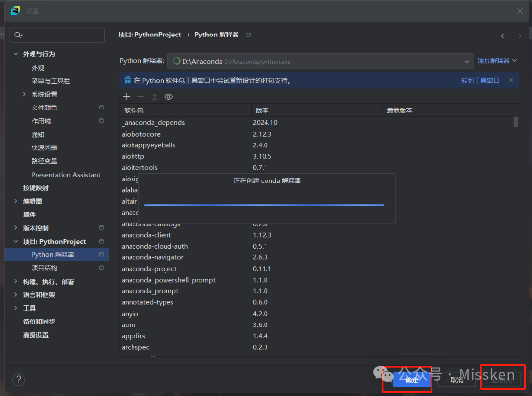Click the project-level icon beside breadcrumb

tap(248, 35)
